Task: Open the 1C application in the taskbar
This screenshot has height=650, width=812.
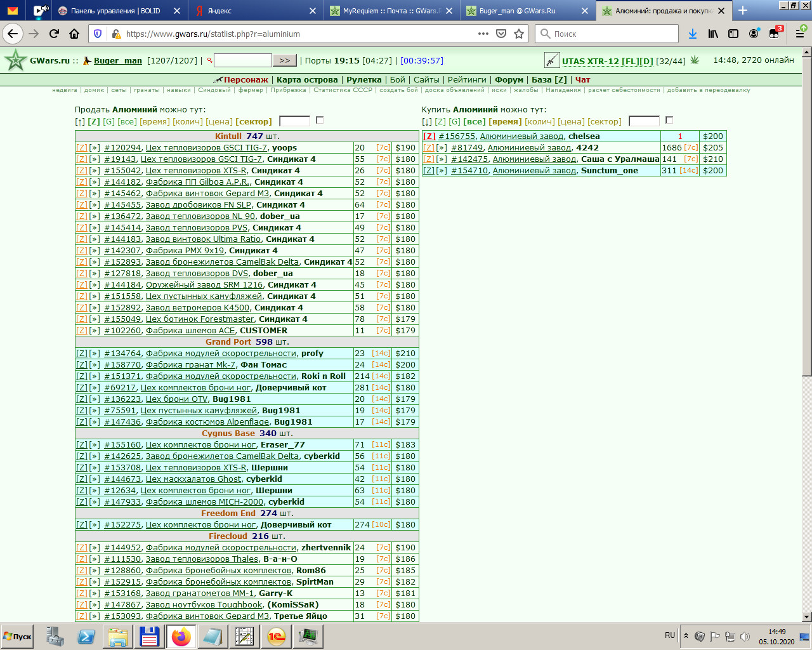Action: pos(277,636)
